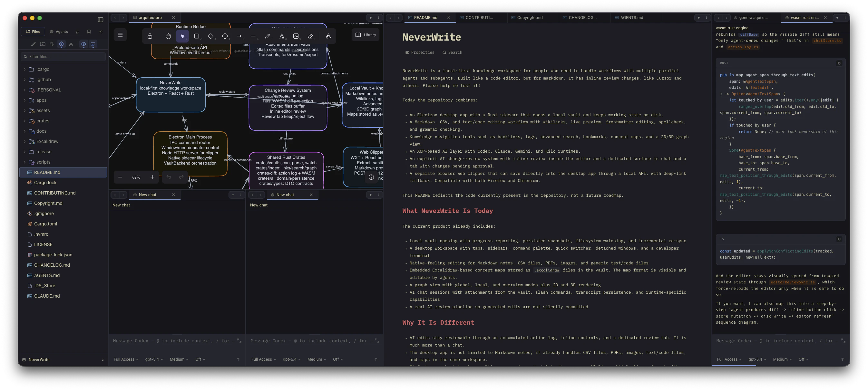This screenshot has height=390, width=868.
Task: Open the Excalidraw Library button
Action: (x=366, y=35)
